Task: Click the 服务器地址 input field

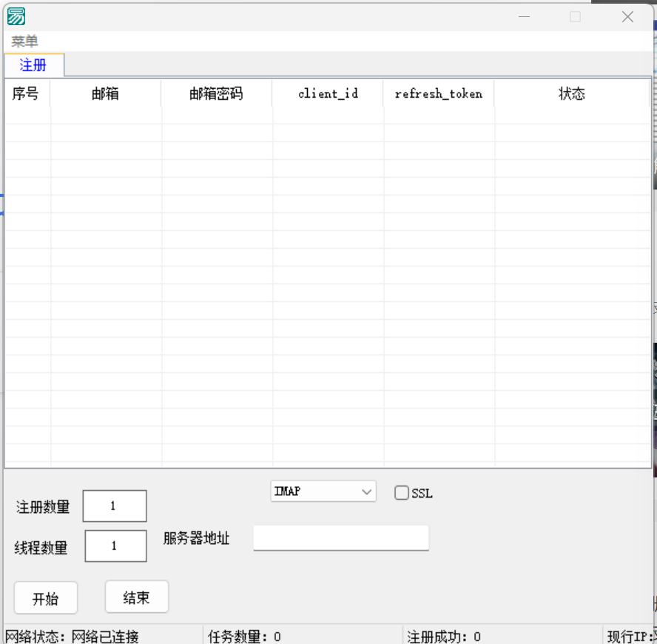Action: coord(340,538)
